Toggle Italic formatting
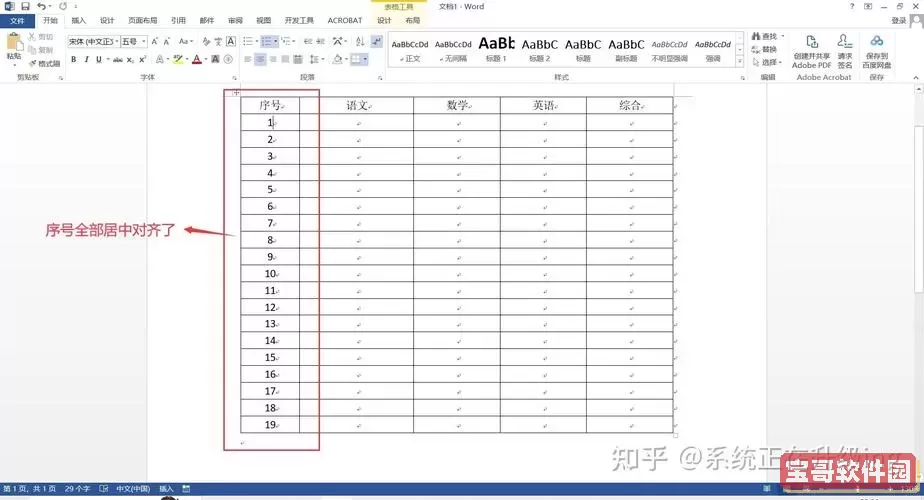This screenshot has width=924, height=500. pos(86,60)
